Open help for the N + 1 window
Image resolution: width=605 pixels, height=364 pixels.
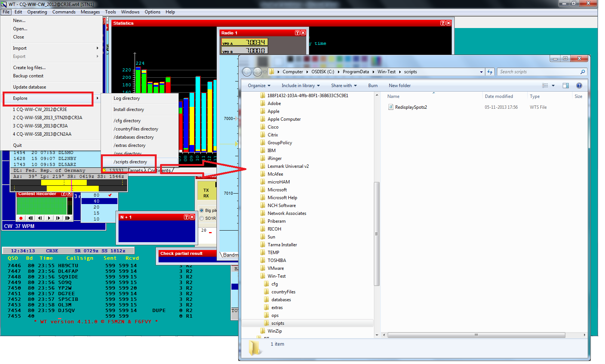click(186, 217)
